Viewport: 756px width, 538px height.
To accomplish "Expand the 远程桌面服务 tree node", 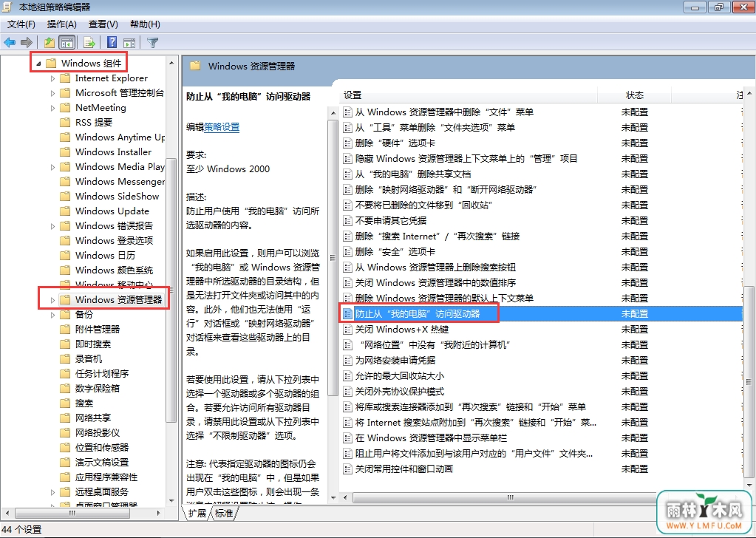I will pos(52,492).
